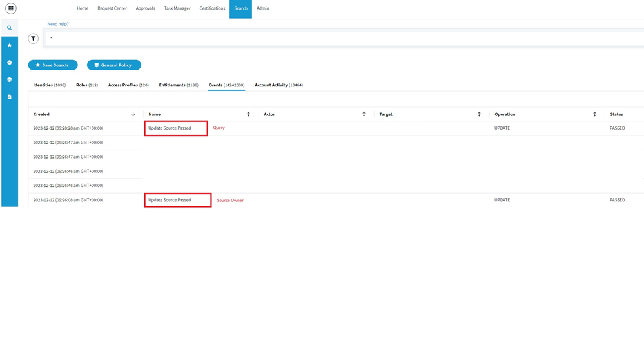Toggle sort on the Actor column

(x=364, y=114)
